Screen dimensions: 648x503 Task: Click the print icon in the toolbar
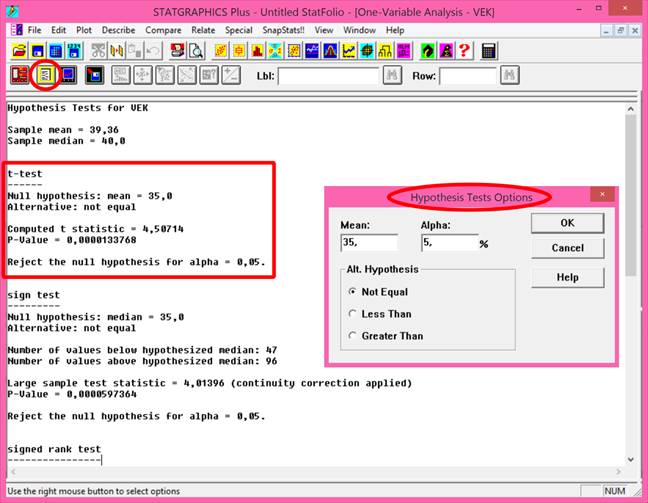[177, 51]
